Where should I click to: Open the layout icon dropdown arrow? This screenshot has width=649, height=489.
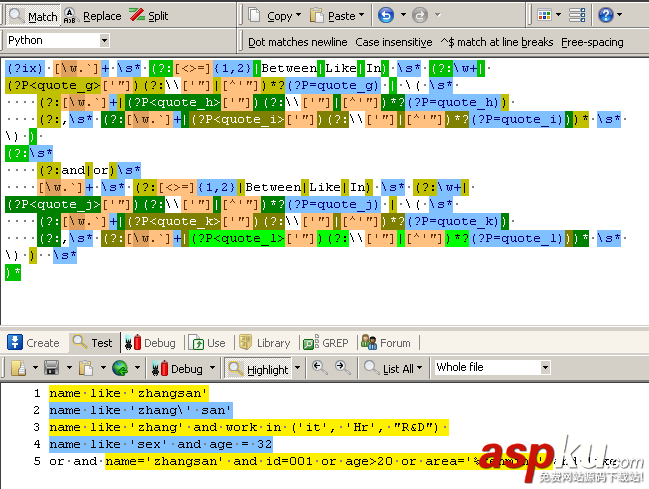[558, 15]
